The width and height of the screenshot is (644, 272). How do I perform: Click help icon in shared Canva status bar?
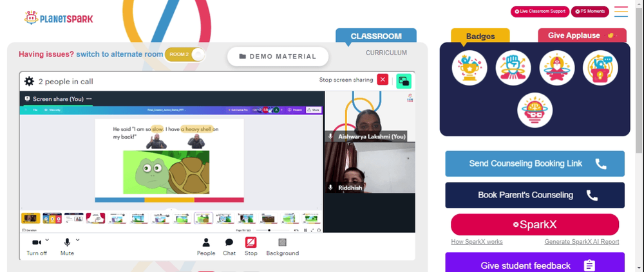click(319, 230)
